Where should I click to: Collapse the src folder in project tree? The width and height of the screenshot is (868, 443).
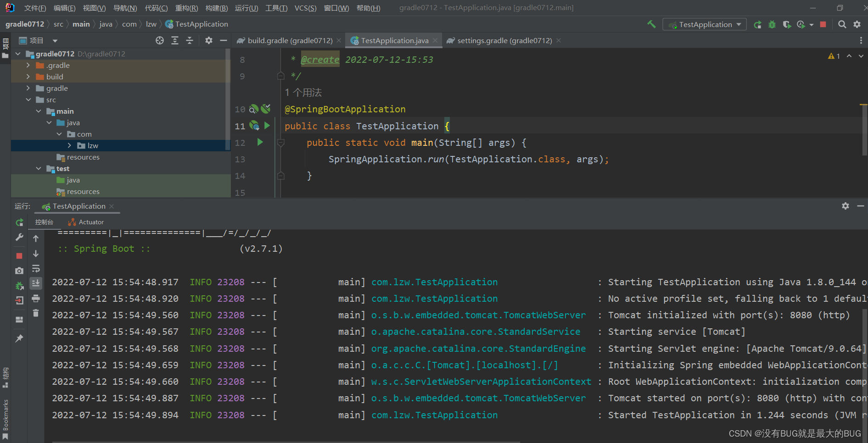pyautogui.click(x=28, y=100)
